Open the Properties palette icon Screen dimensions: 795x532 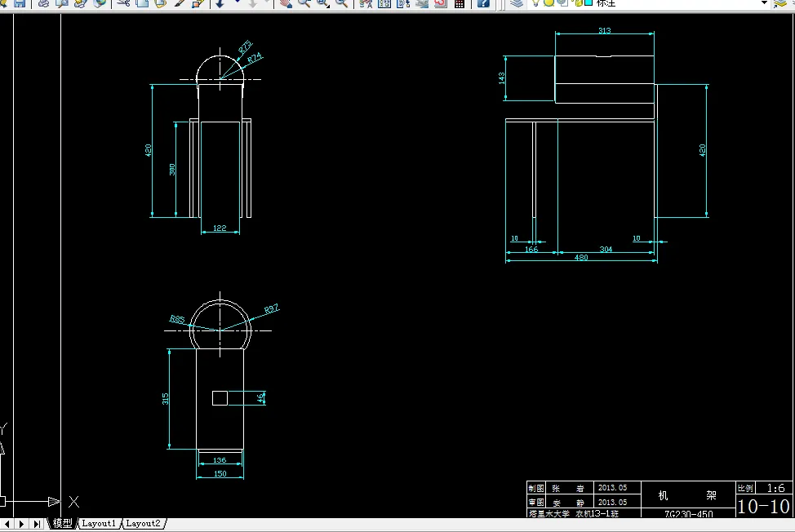point(366,3)
